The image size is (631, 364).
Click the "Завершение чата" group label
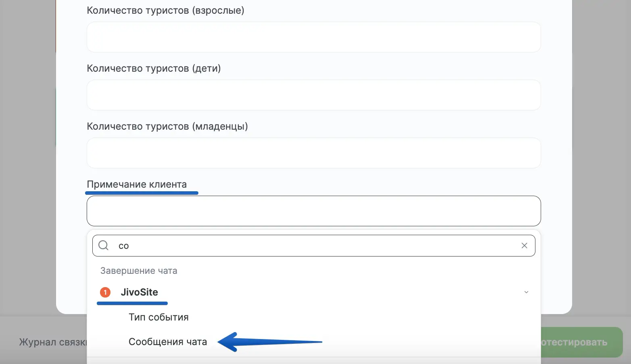139,271
